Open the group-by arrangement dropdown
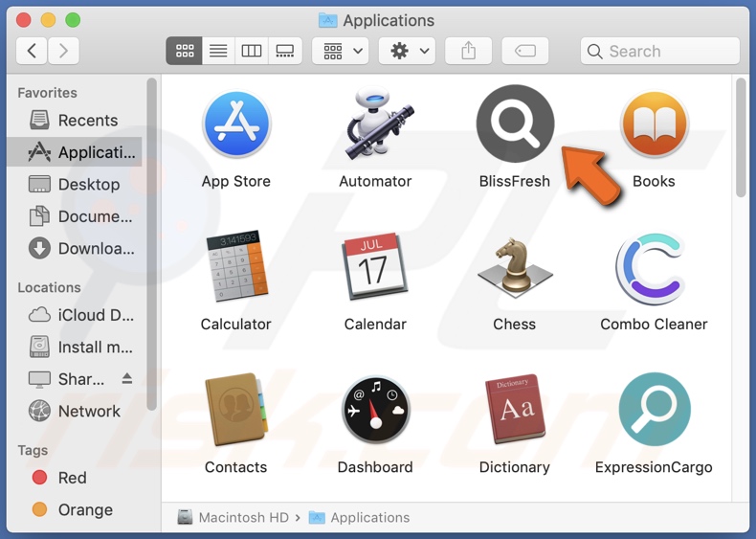 coord(341,51)
